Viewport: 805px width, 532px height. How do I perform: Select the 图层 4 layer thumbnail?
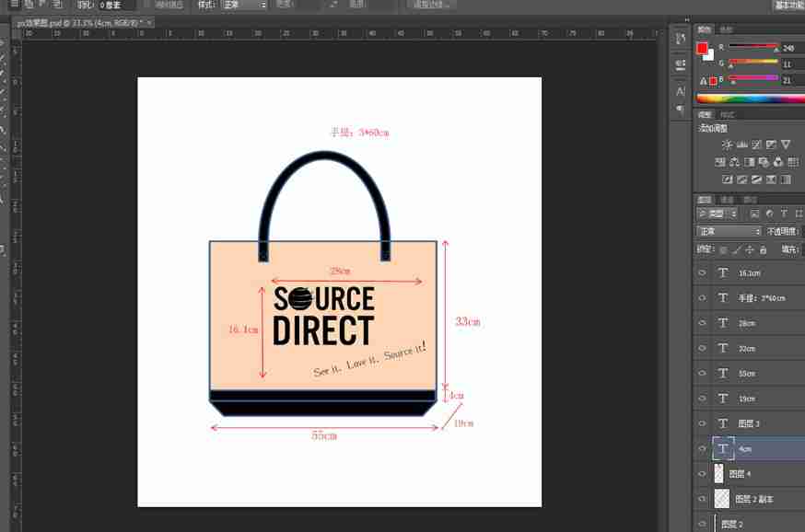point(718,473)
